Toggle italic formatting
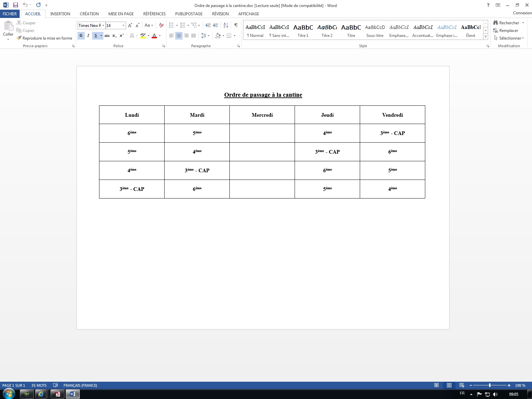 pos(88,36)
